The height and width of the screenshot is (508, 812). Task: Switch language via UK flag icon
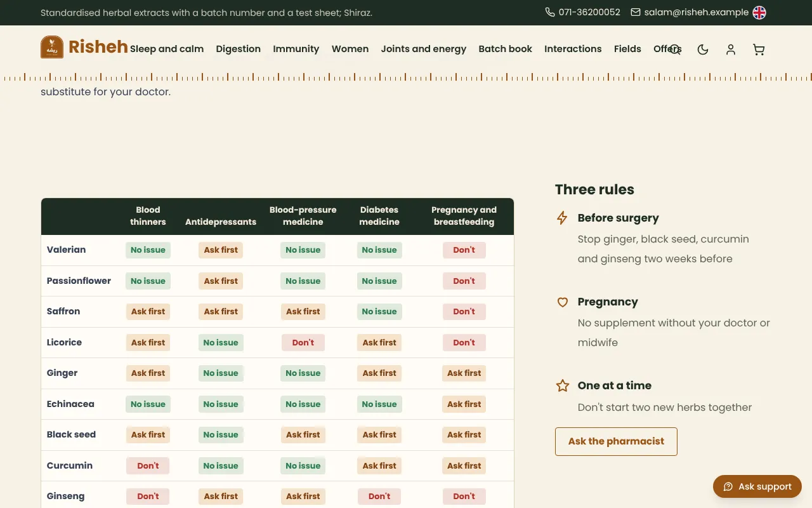(759, 12)
